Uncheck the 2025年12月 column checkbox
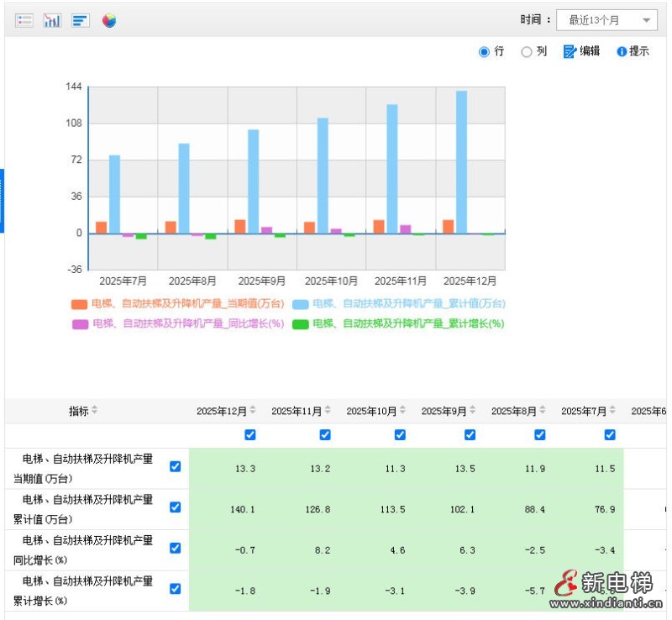The height and width of the screenshot is (620, 672). (x=250, y=434)
